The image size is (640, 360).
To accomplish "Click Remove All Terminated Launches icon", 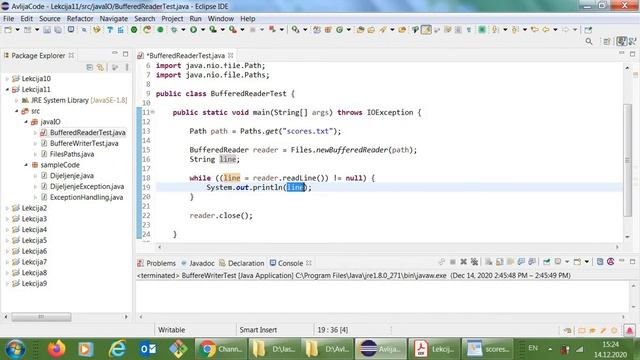I will (474, 262).
